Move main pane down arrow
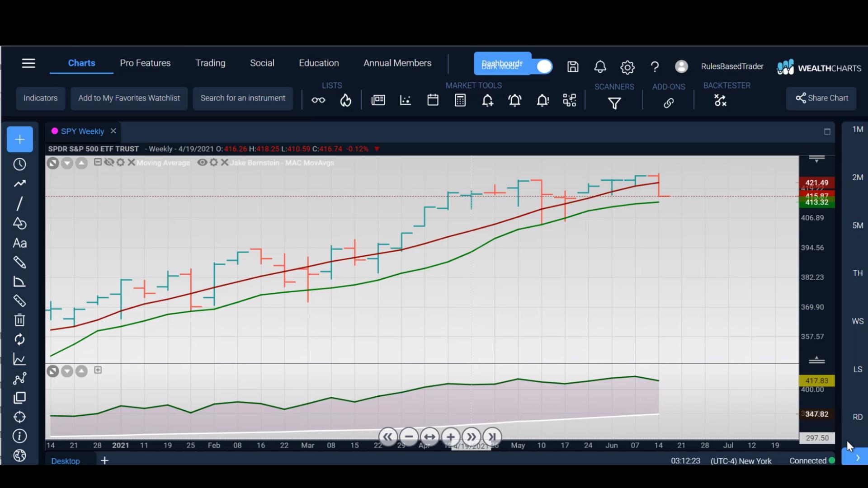 click(x=67, y=163)
